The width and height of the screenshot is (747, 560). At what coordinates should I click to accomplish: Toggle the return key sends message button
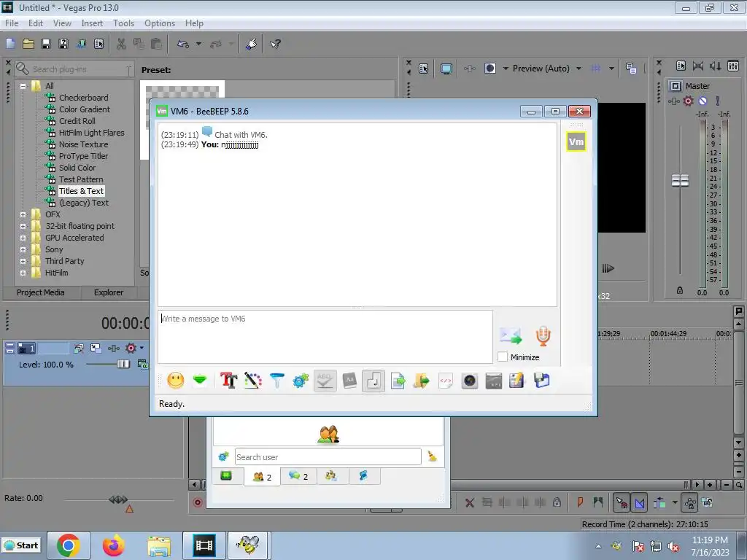373,381
